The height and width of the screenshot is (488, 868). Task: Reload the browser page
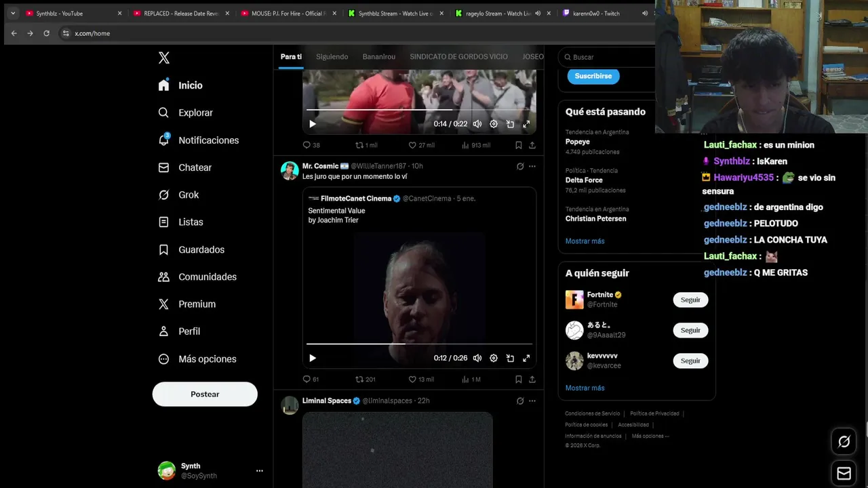[x=46, y=33]
